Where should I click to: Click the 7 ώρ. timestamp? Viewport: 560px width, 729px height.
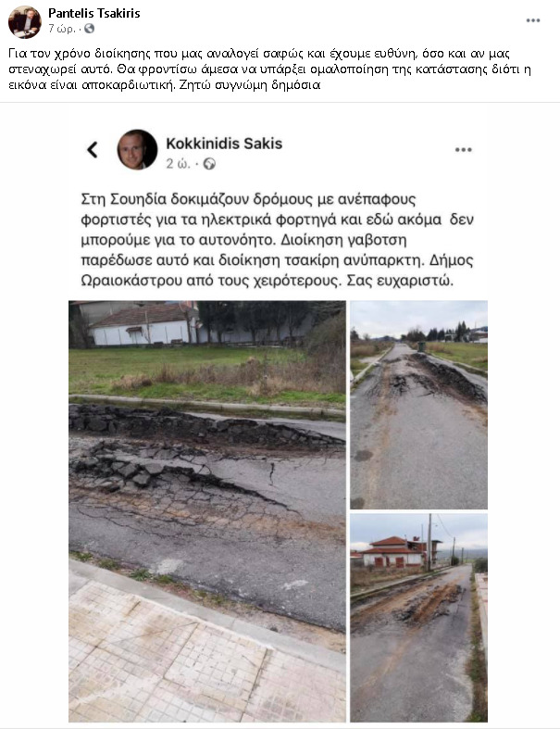[61, 29]
